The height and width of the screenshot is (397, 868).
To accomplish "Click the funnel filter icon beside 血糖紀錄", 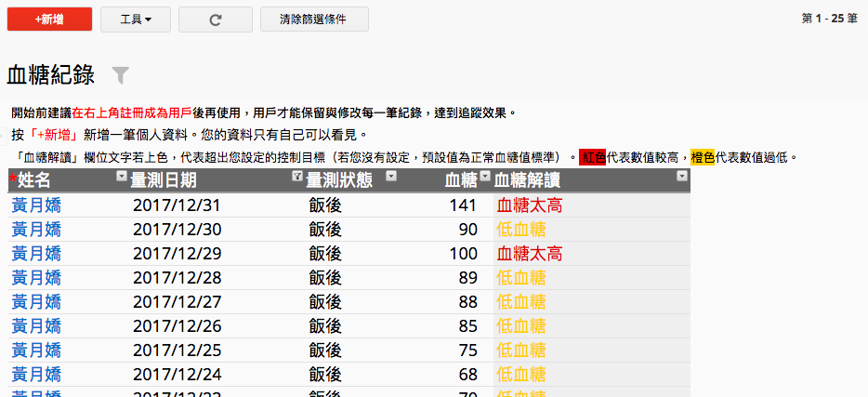I will [x=120, y=75].
